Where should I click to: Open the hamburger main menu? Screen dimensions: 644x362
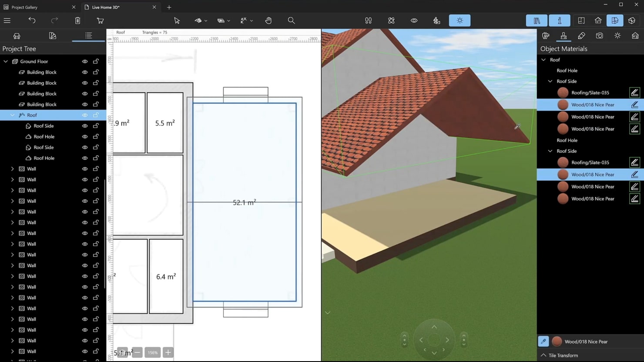(7, 20)
